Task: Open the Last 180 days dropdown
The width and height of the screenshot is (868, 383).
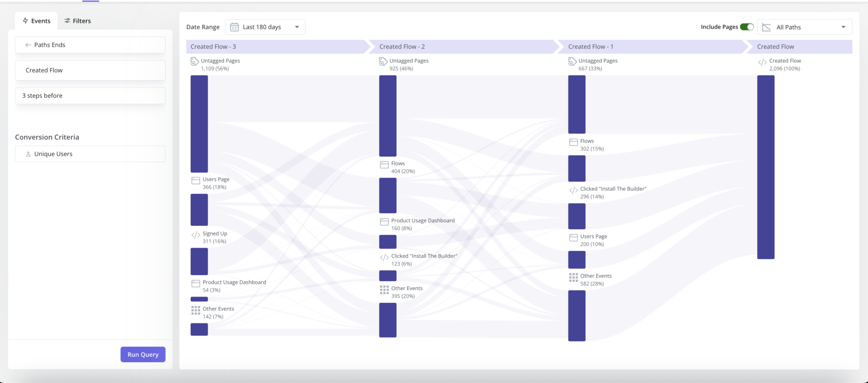Action: 265,27
